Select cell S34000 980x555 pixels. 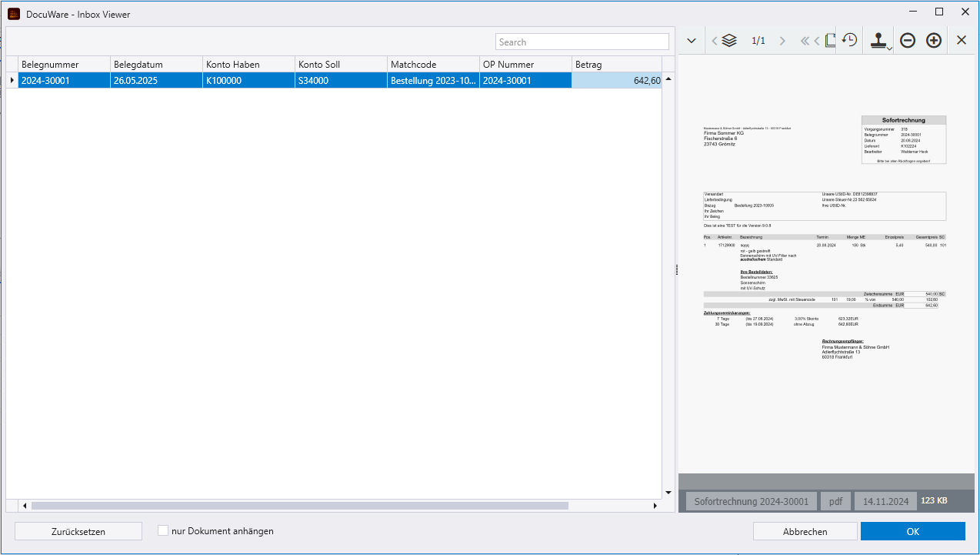tap(342, 80)
